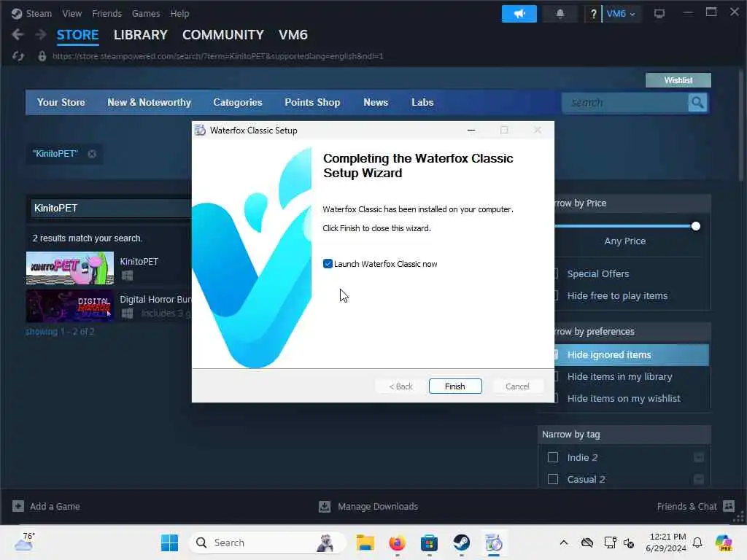The image size is (747, 560).
Task: Open Friends & Chat
Action: pyautogui.click(x=695, y=506)
